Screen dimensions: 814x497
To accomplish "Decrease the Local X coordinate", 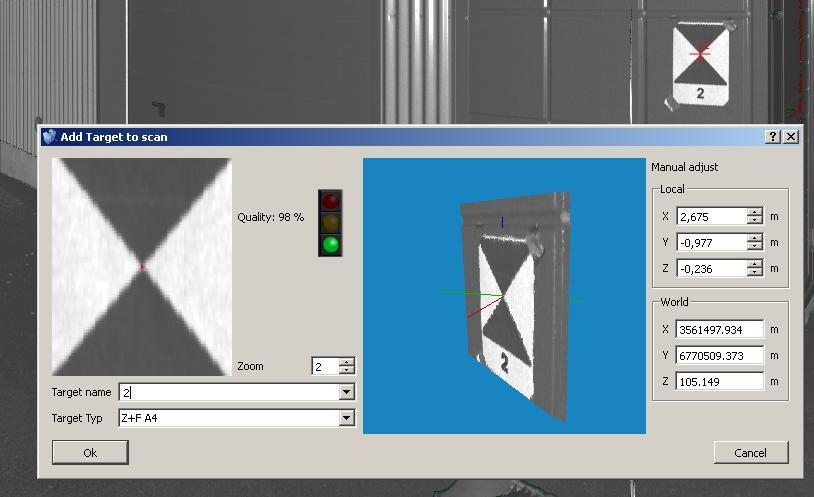I will pos(755,220).
